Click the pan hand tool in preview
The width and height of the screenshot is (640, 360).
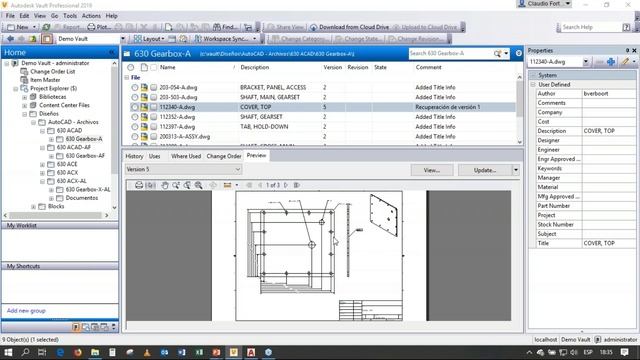[164, 185]
